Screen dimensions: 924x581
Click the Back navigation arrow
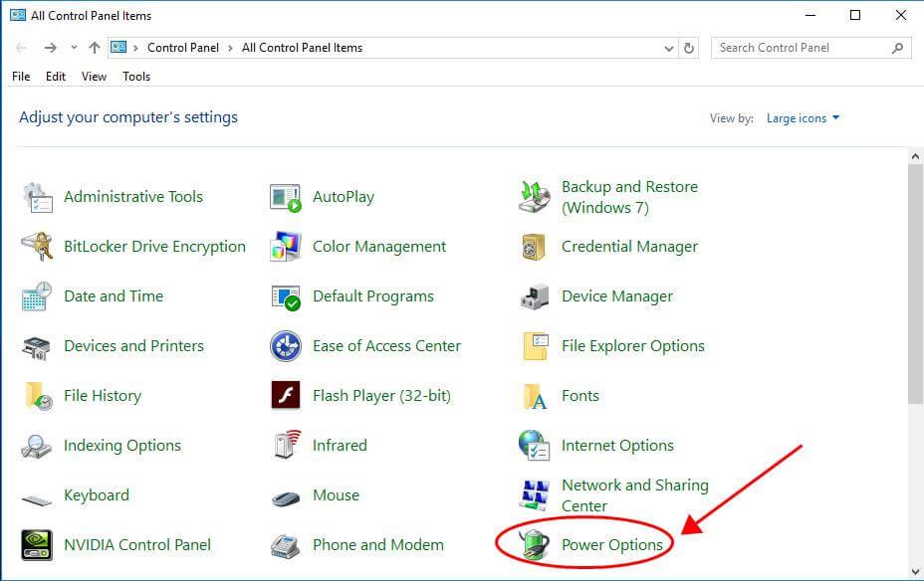pyautogui.click(x=21, y=48)
